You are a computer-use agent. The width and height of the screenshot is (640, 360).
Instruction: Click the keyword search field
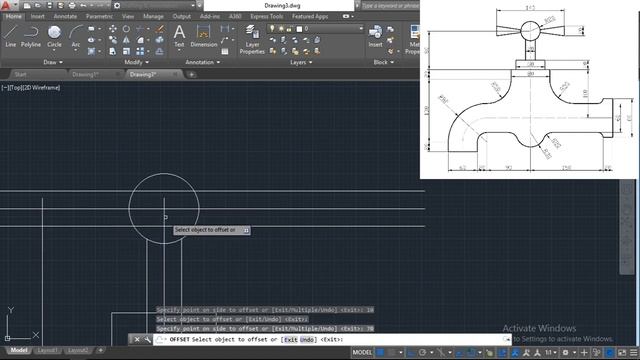pos(390,6)
